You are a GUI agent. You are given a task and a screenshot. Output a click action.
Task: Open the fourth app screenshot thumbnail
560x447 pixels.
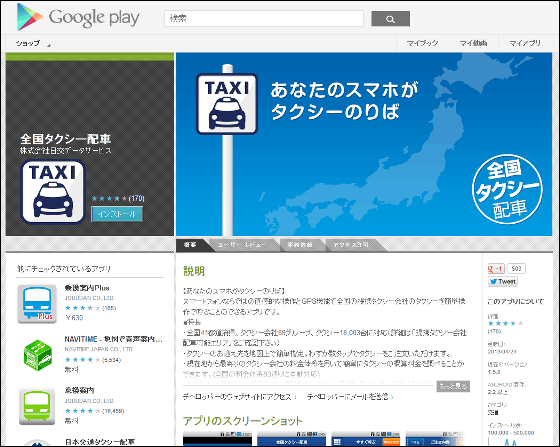click(436, 439)
